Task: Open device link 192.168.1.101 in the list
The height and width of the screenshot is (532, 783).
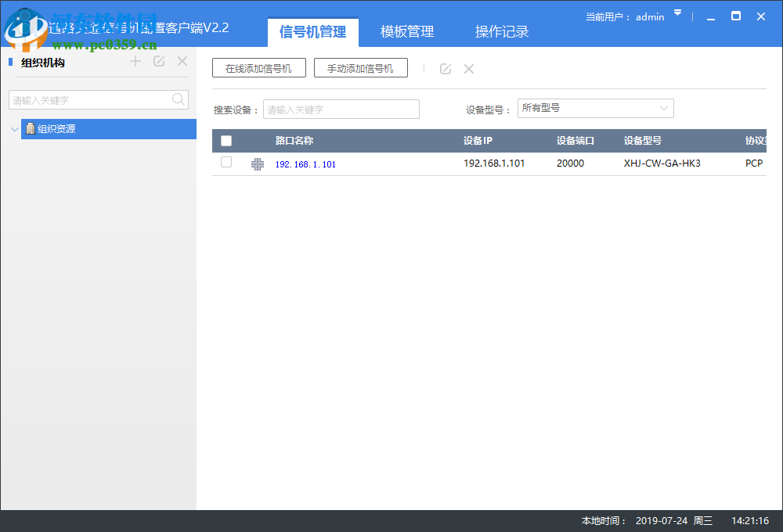Action: coord(305,164)
